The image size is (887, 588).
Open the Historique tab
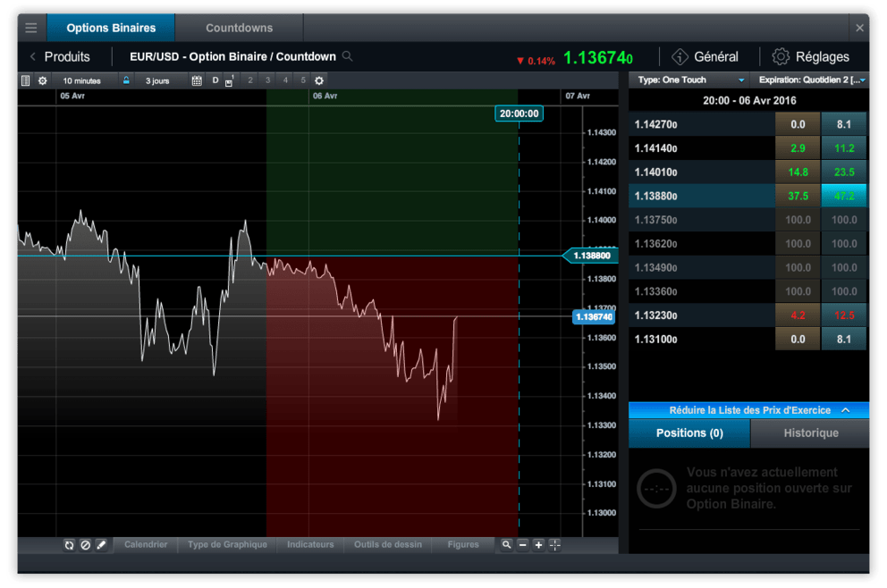811,433
